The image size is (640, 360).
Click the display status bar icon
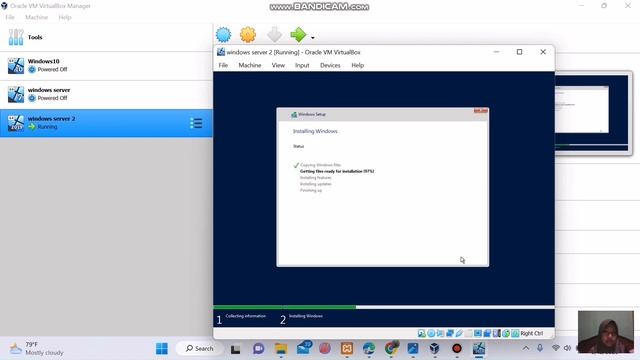coord(478,333)
